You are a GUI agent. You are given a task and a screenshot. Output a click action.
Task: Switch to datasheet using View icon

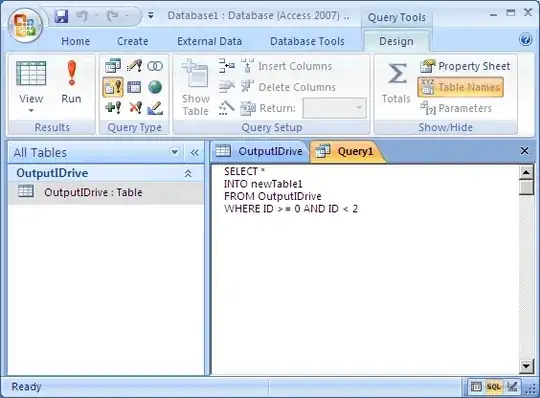[31, 73]
